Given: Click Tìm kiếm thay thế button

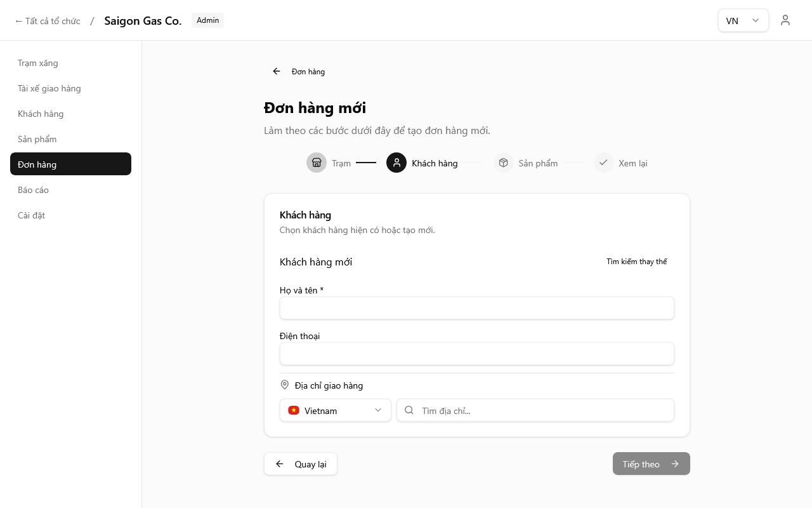Looking at the screenshot, I should 636,262.
